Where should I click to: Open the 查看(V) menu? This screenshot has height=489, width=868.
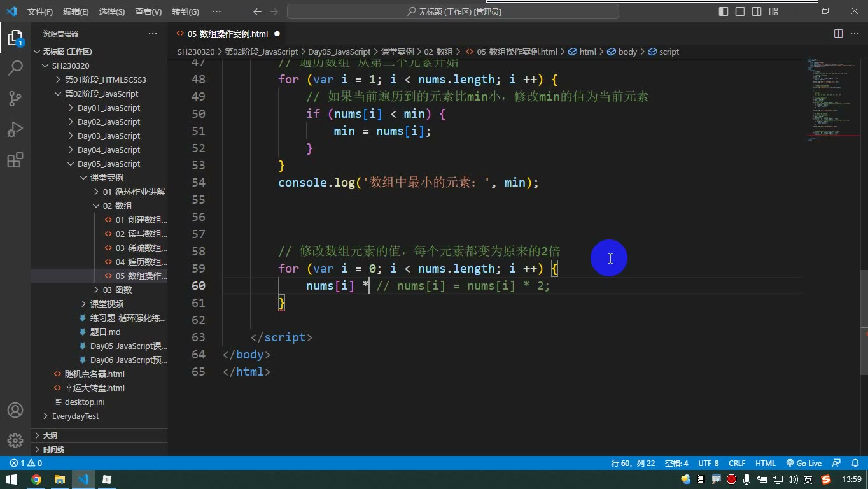tap(148, 11)
